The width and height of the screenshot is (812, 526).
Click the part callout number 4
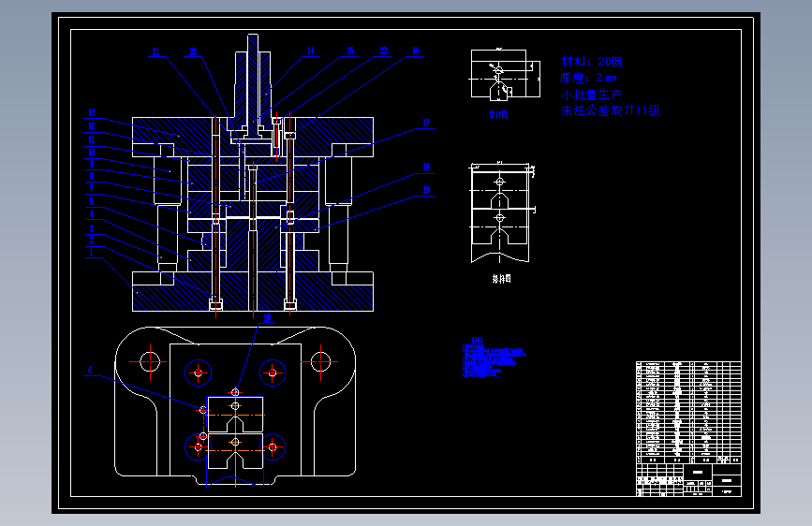tap(92, 213)
